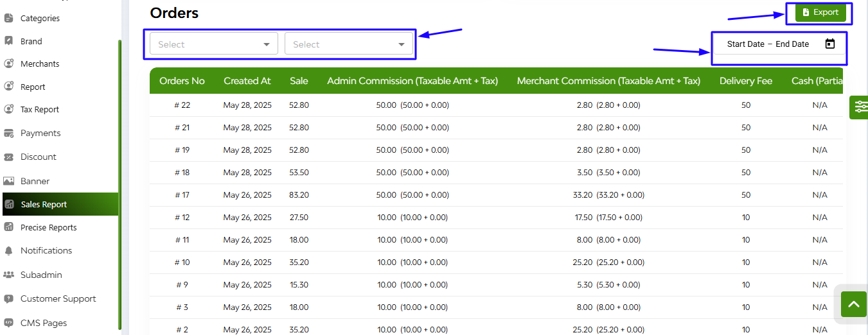Open the green filter settings side tab
The height and width of the screenshot is (335, 868).
[x=859, y=107]
